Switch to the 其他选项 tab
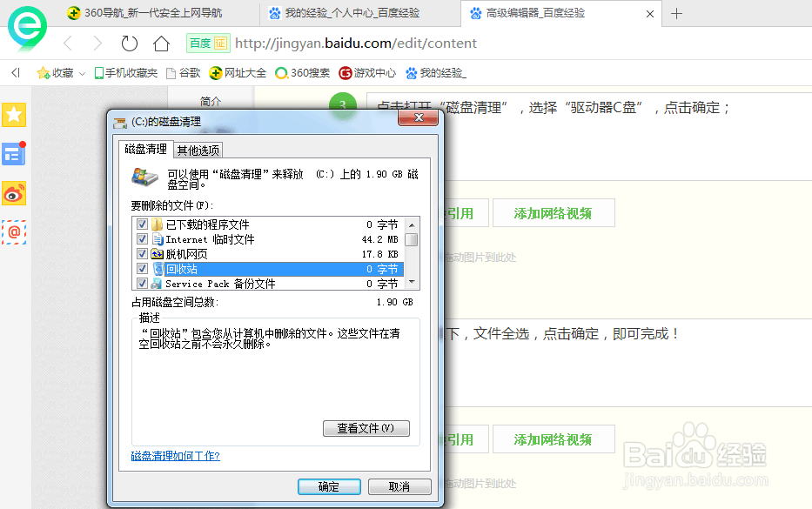 tap(198, 149)
